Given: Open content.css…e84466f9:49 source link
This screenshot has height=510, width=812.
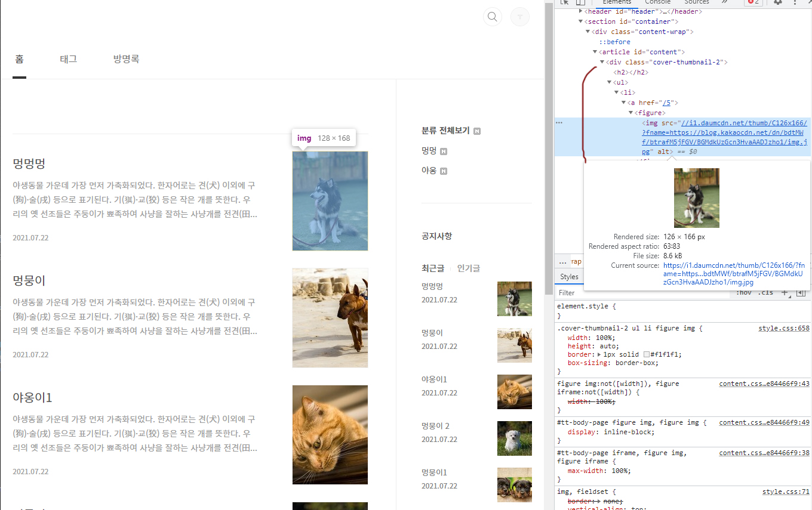Looking at the screenshot, I should 764,422.
